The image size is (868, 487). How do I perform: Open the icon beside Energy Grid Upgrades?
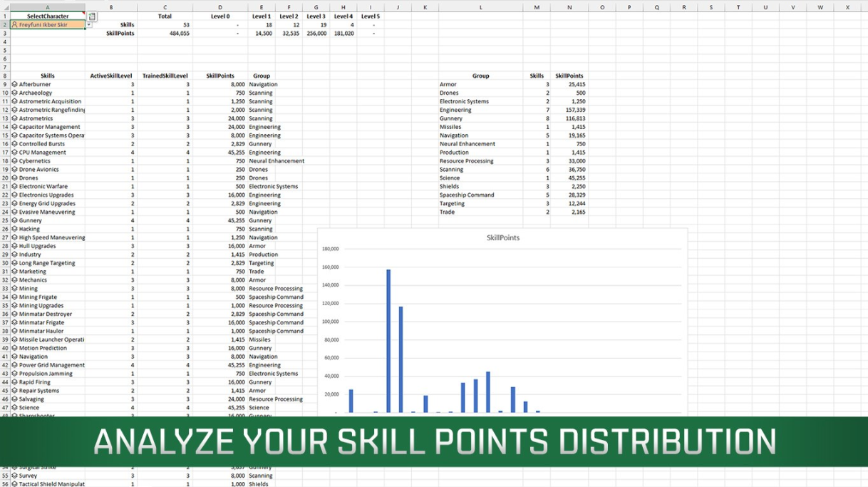click(15, 203)
